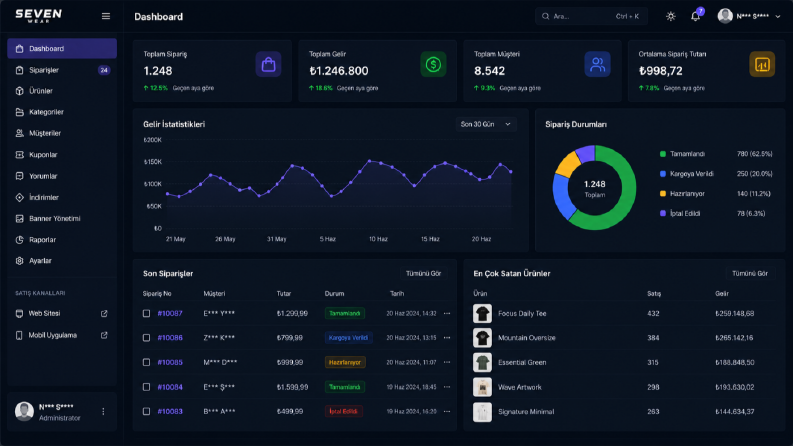Open Müşteriler in sidebar
The height and width of the screenshot is (446, 793).
(x=62, y=133)
